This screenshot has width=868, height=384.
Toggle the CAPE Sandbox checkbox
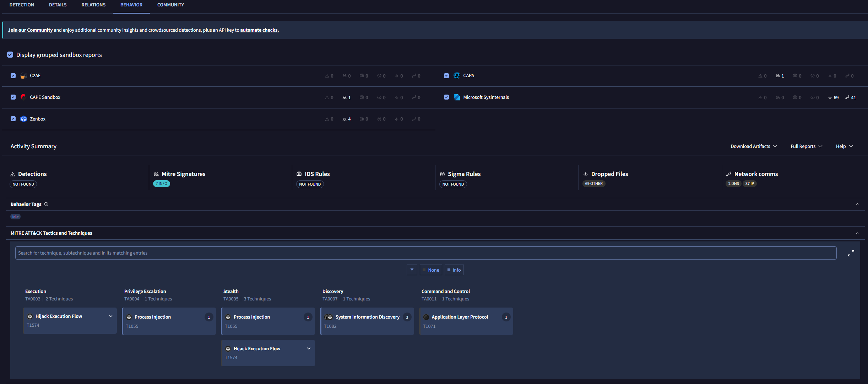point(13,97)
